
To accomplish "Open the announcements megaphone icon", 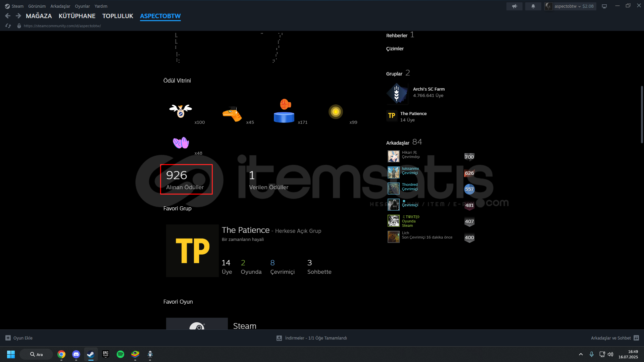I will [x=514, y=6].
